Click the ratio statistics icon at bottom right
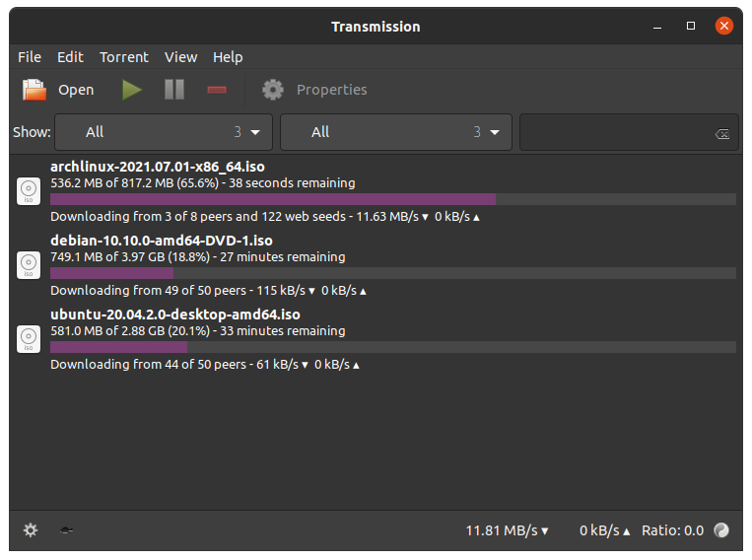Viewport: 752px width, 560px height. (x=721, y=530)
